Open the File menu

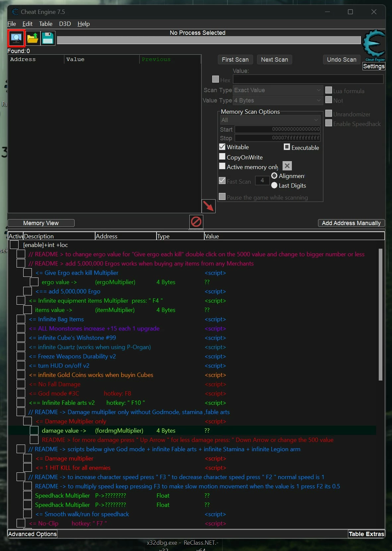12,24
